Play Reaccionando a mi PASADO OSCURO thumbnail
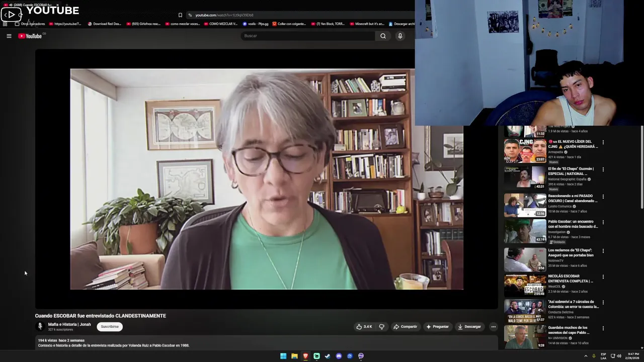Image resolution: width=644 pixels, height=362 pixels. pos(525,205)
